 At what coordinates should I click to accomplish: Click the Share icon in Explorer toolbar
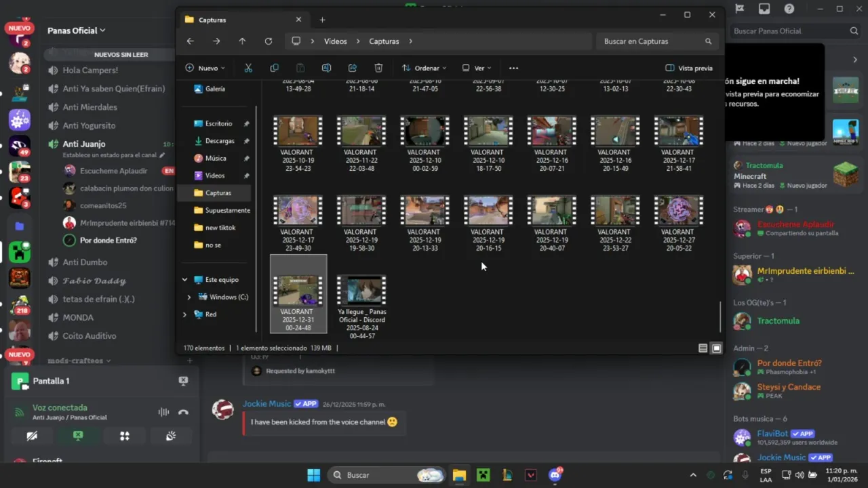[353, 68]
